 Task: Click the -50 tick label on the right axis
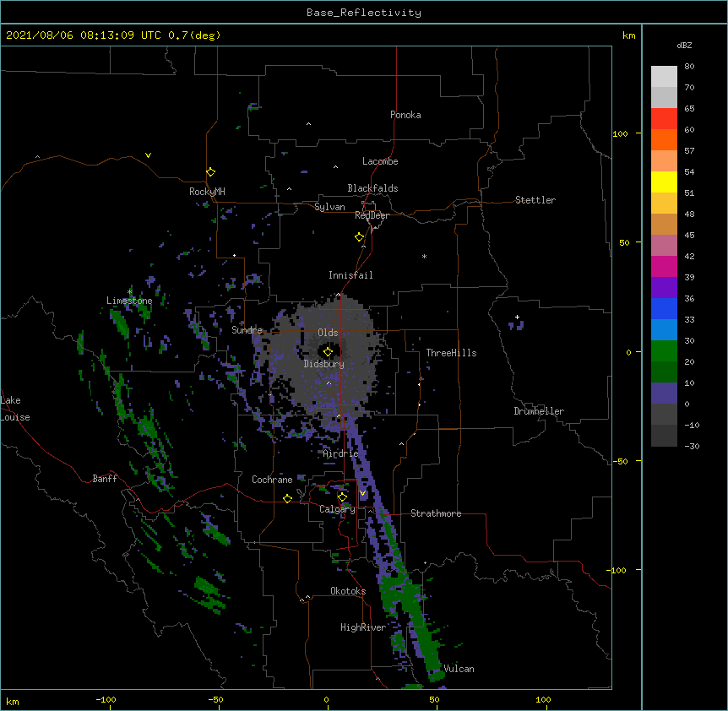click(x=620, y=461)
